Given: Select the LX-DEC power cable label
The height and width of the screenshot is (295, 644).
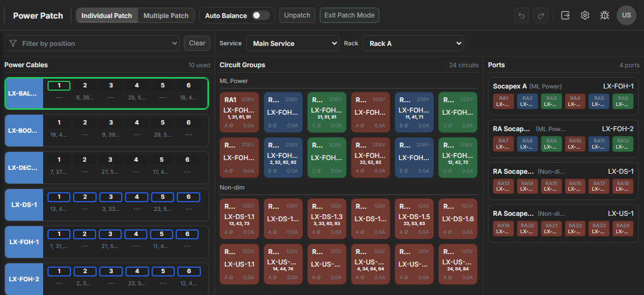Looking at the screenshot, I should click(x=24, y=168).
